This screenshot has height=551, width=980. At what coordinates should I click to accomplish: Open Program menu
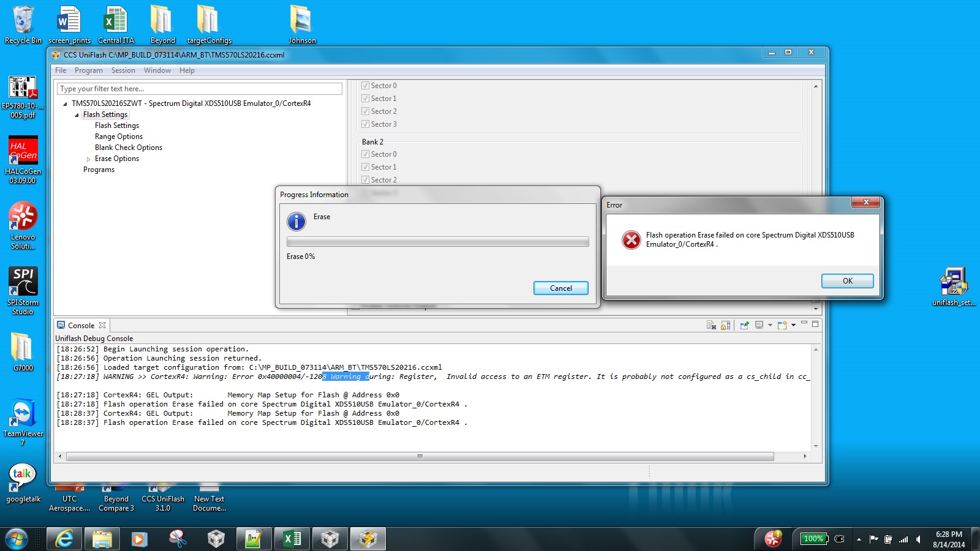89,70
